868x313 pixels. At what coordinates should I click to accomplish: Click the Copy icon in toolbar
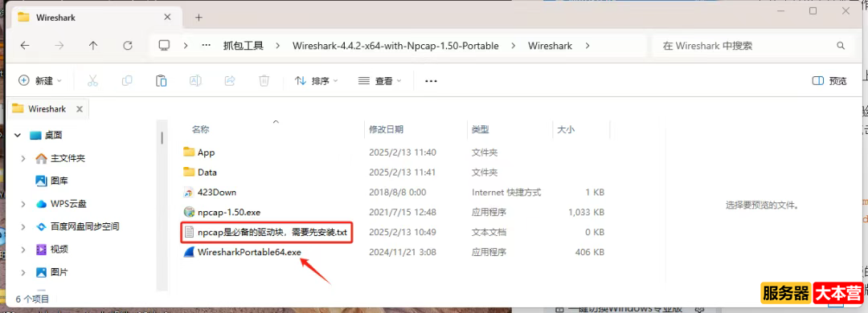(127, 81)
